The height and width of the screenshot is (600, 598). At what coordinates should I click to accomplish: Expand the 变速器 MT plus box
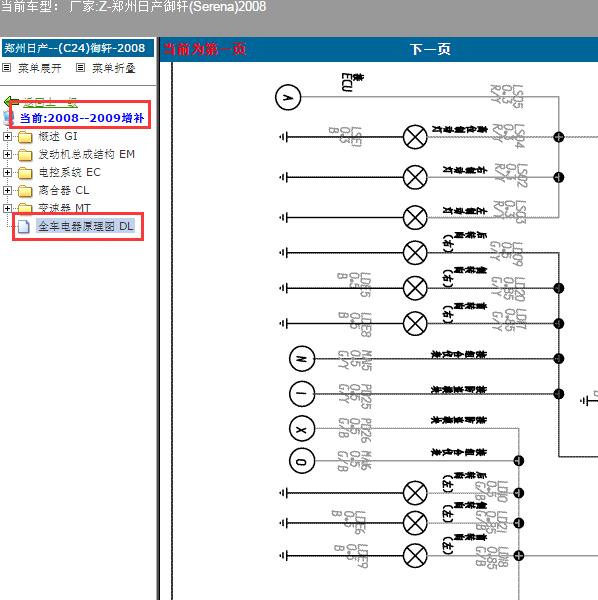coord(7,208)
